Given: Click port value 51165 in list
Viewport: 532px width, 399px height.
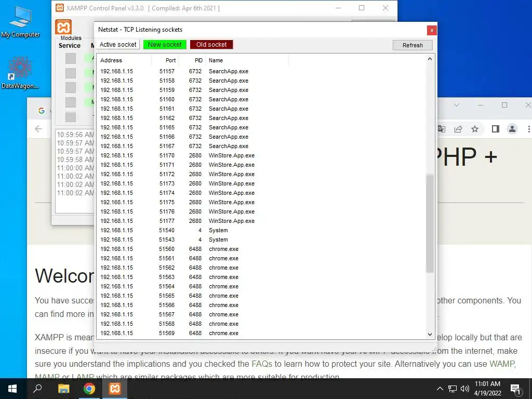Looking at the screenshot, I should 167,128.
